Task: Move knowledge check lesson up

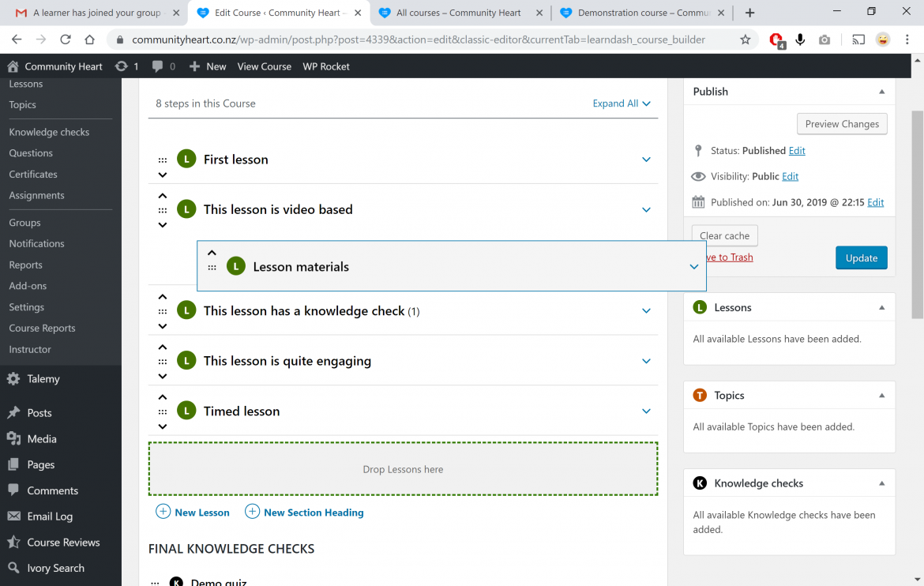Action: 163,297
